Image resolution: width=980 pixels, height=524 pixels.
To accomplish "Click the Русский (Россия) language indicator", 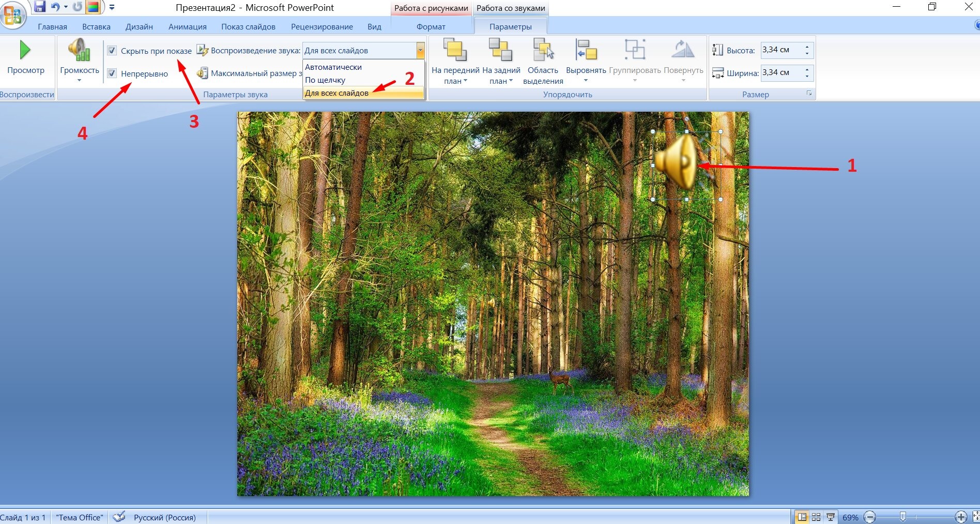I will 164,517.
